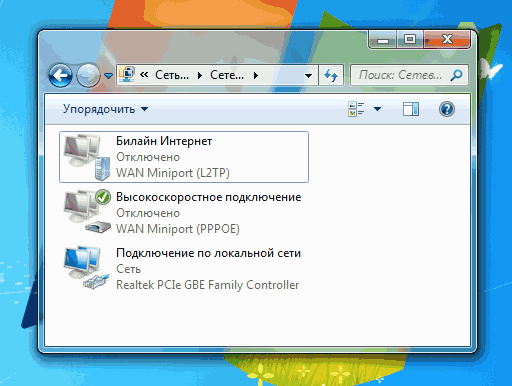
Task: Click WAN Miniport (PPPOE) text
Action: click(x=178, y=229)
